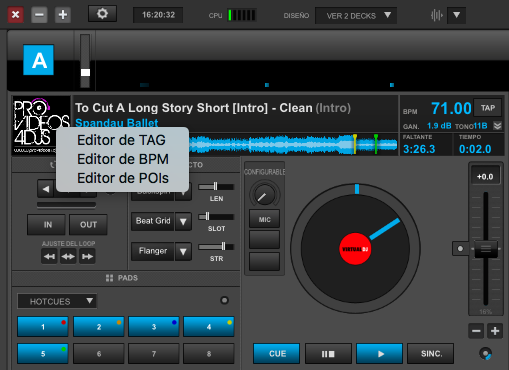The image size is (509, 370).
Task: Open the PADS section header
Action: pos(126,278)
